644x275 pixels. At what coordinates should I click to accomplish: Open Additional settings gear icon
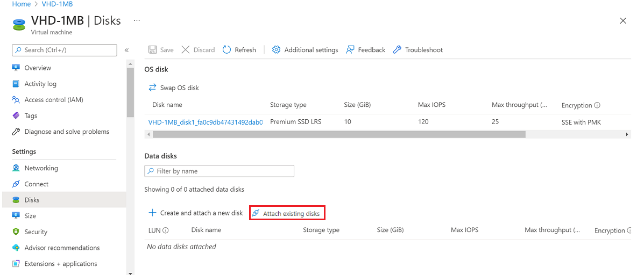click(x=277, y=50)
